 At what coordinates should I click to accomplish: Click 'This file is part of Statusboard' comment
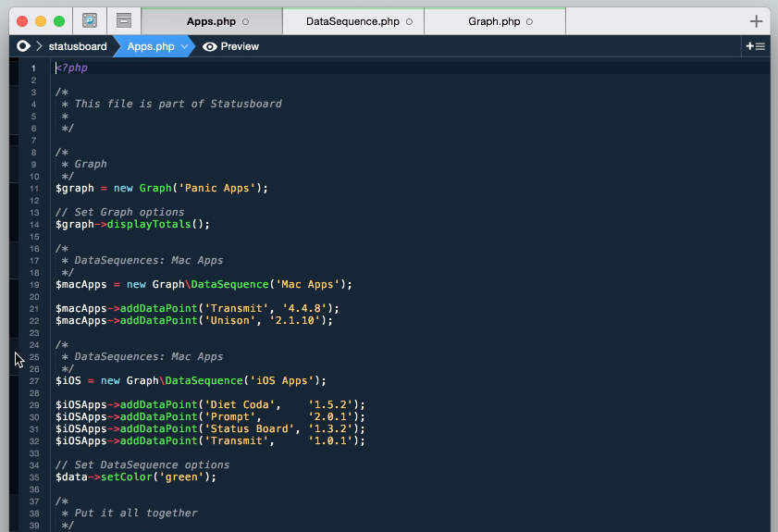[179, 104]
